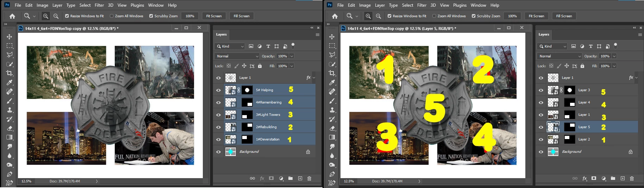Select the Clone Stamp tool in right window
The height and width of the screenshot is (188, 644).
click(x=332, y=110)
